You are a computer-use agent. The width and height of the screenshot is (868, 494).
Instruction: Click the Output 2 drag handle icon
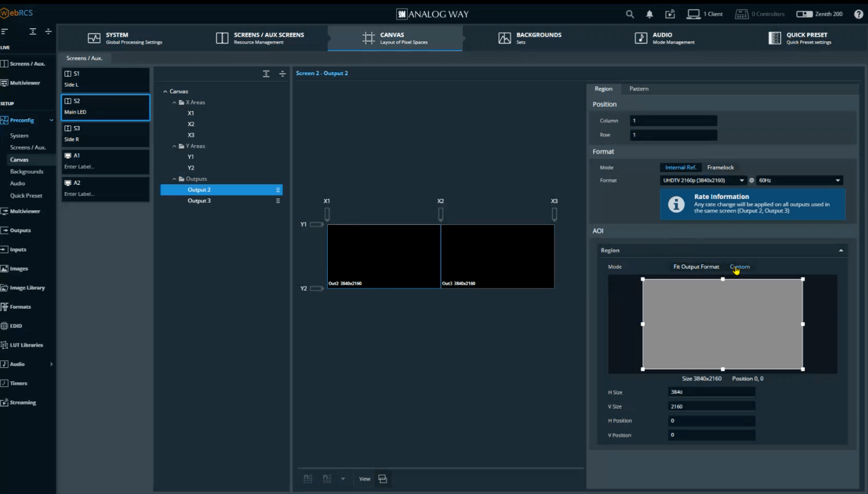(x=277, y=190)
